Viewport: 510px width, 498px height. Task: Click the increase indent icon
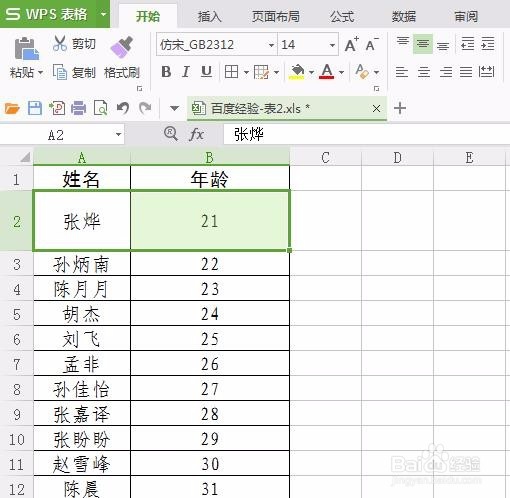pyautogui.click(x=488, y=44)
